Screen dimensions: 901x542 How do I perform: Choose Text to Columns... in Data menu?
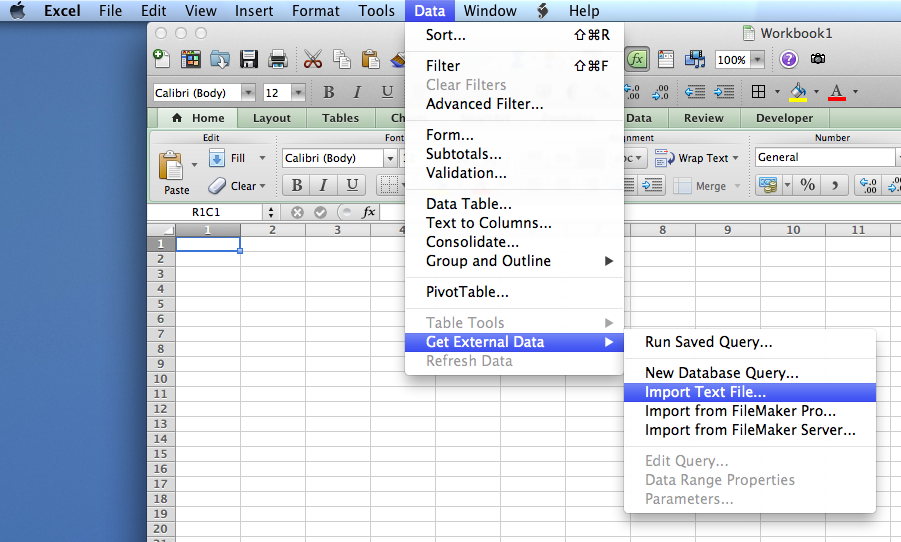tap(514, 223)
